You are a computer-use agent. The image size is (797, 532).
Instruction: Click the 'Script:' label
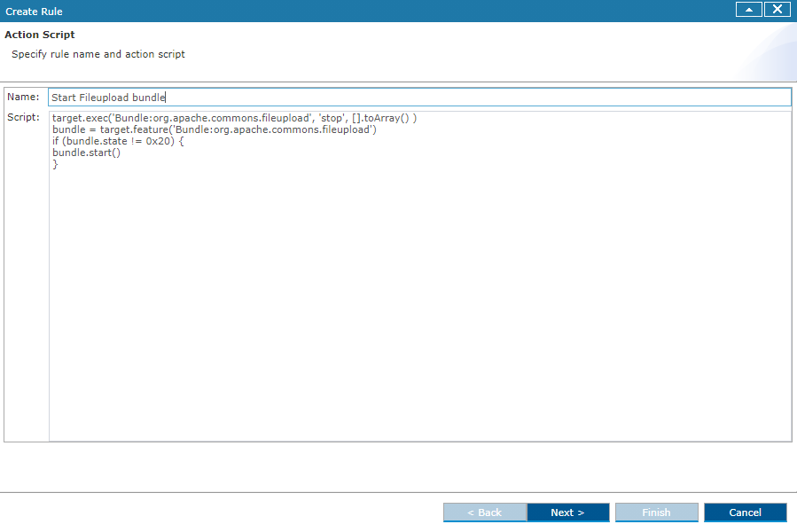23,117
